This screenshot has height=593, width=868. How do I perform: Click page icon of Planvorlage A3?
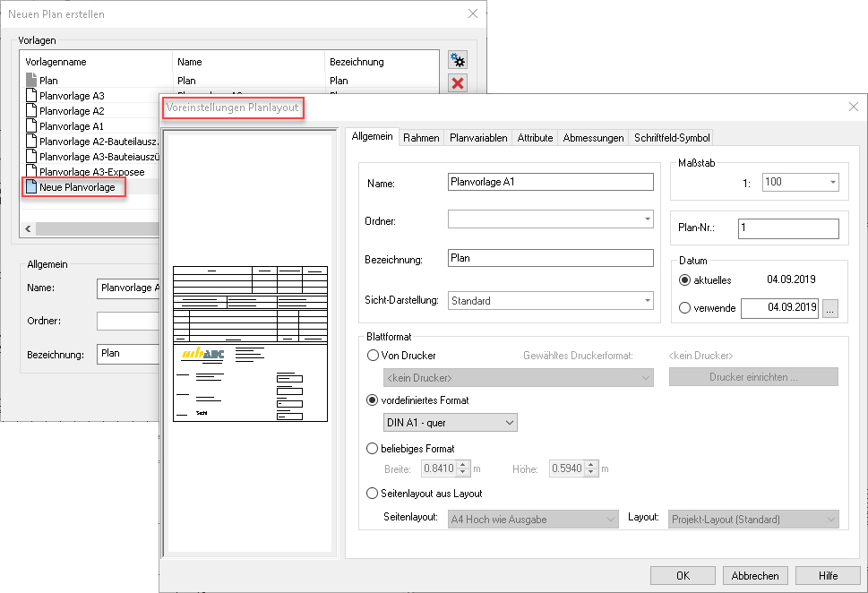click(31, 95)
